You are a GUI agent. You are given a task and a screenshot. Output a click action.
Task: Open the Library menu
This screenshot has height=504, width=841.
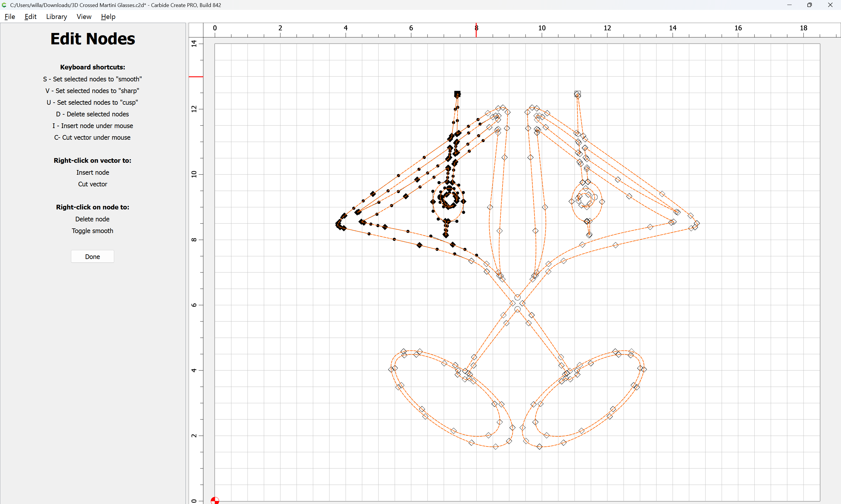coord(56,17)
